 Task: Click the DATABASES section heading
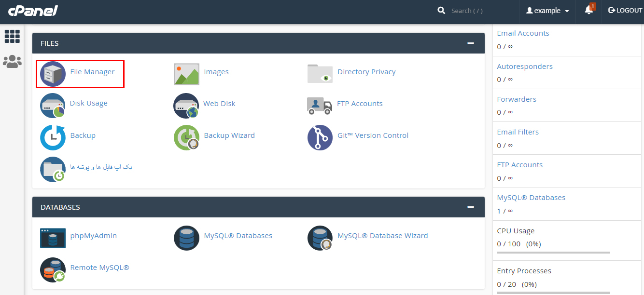coord(60,207)
